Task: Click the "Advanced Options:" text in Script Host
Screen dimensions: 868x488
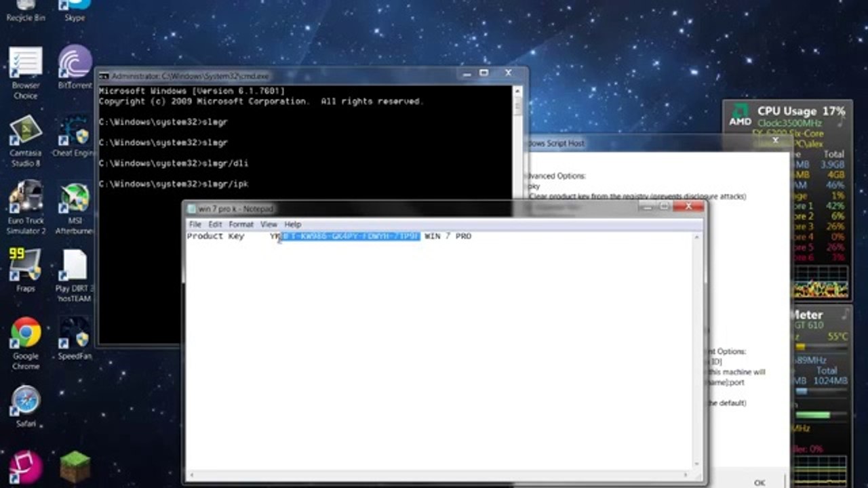Action: (555, 176)
